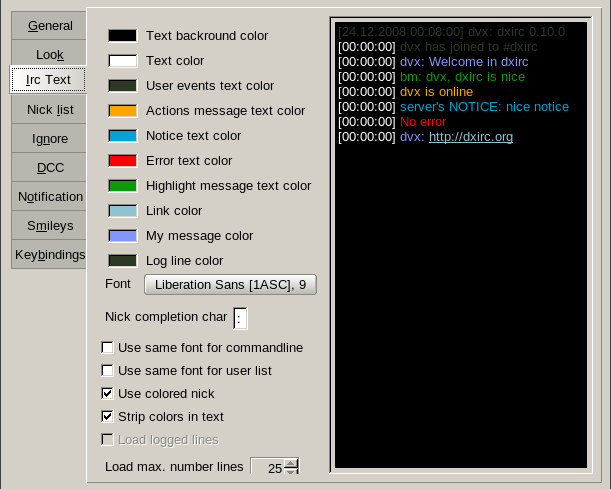Click the '[24.12.2008 00:08:00]' log preview line
Screen dimensions: 611x489
point(451,32)
